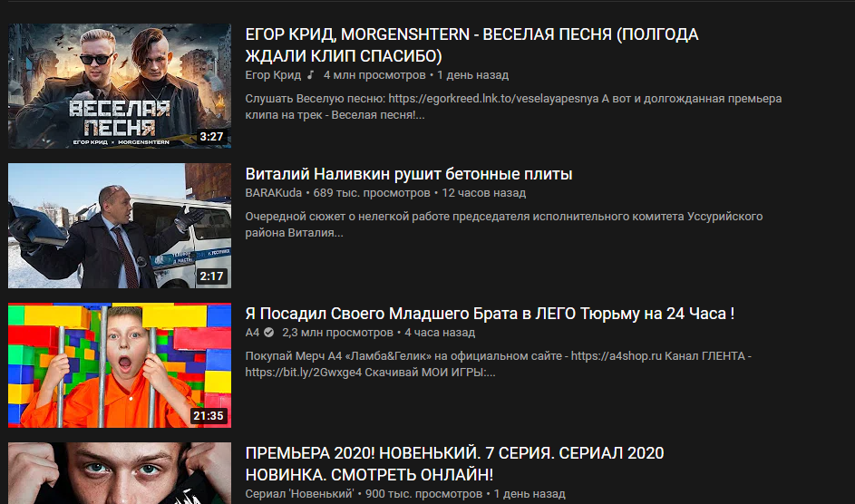This screenshot has width=855, height=504.
Task: Go to the Сериал 'Новенький' channel
Action: (x=299, y=494)
